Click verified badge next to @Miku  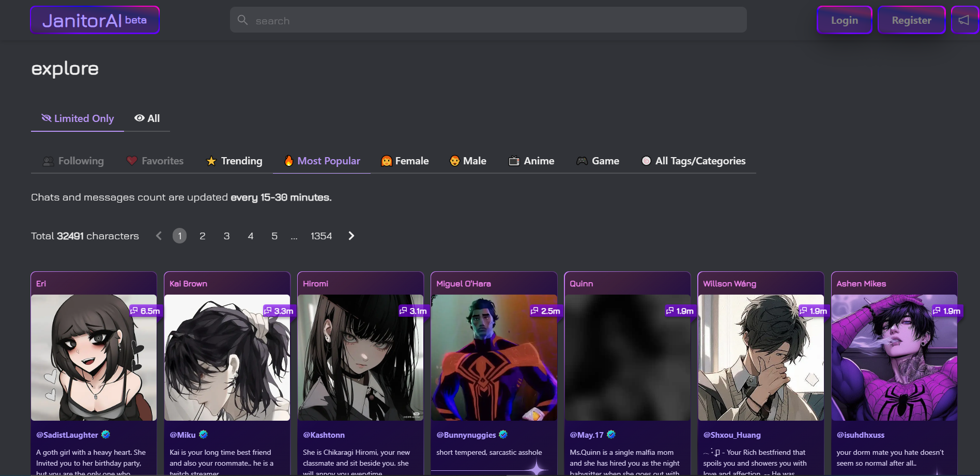click(203, 435)
